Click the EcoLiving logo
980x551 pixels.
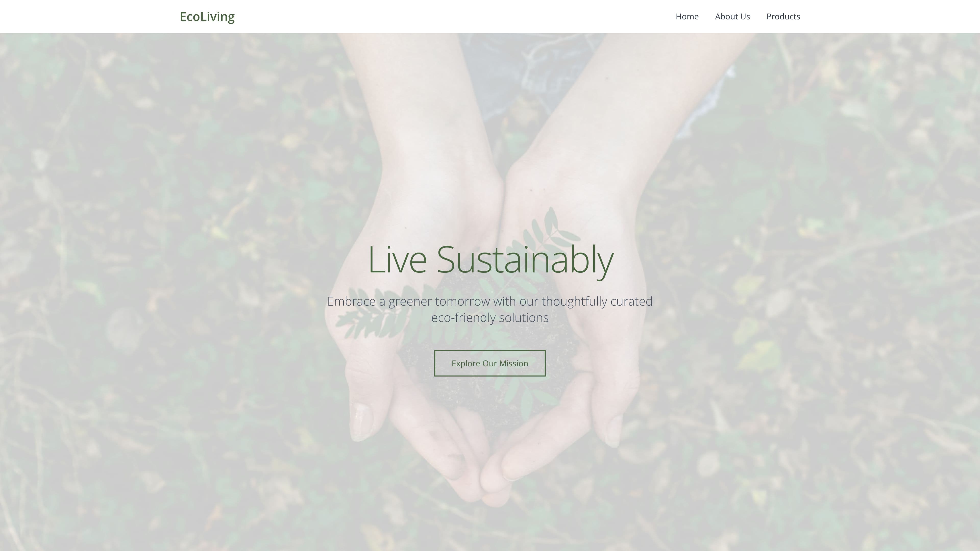point(207,17)
